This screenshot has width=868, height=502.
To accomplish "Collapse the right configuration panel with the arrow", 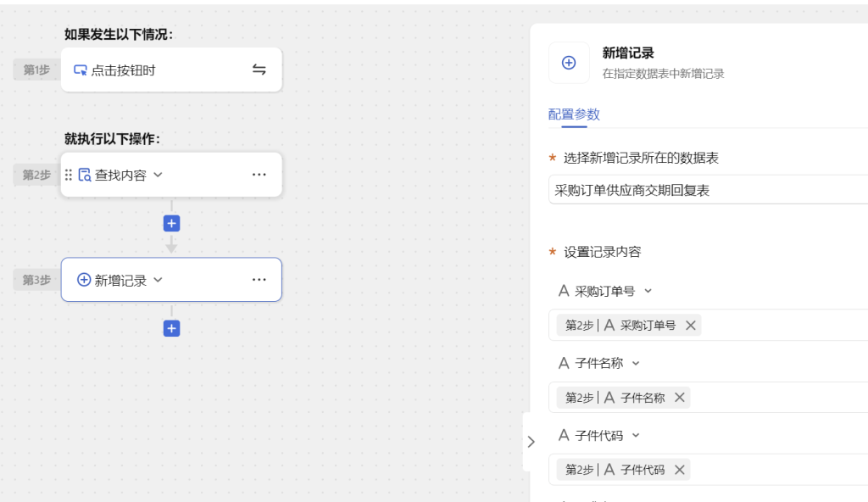I will coord(531,442).
